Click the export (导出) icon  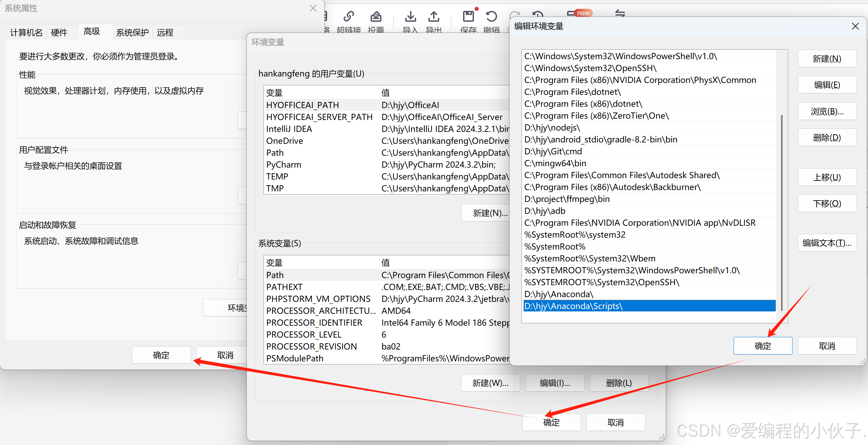pos(434,16)
